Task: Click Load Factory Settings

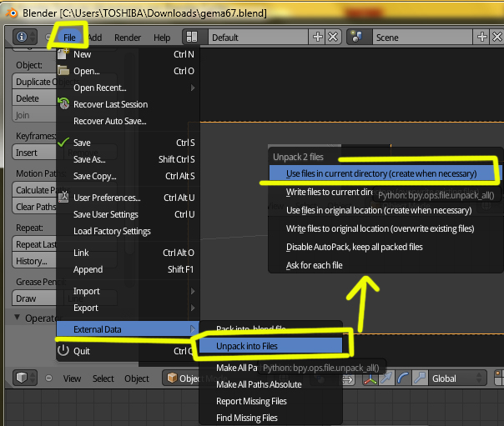Action: (x=128, y=231)
